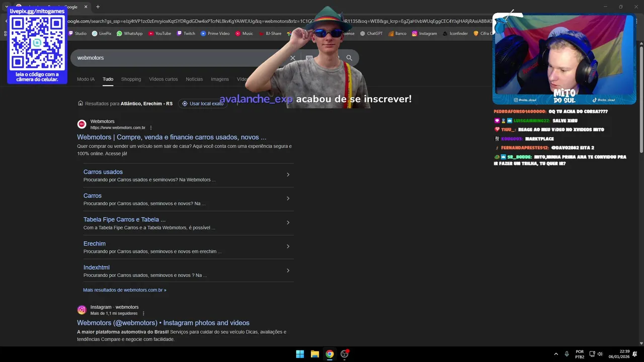The image size is (644, 362).
Task: Open a new browser tab
Action: [x=98, y=7]
